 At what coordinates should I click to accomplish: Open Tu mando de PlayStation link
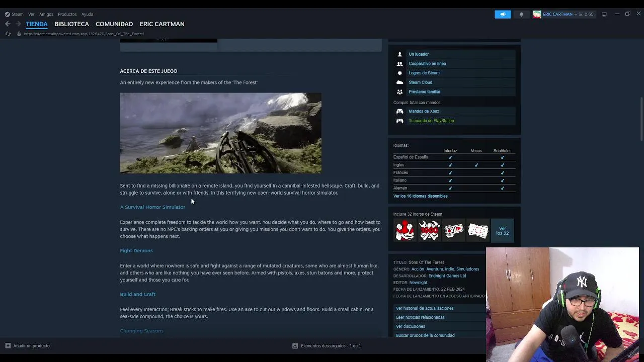point(431,121)
